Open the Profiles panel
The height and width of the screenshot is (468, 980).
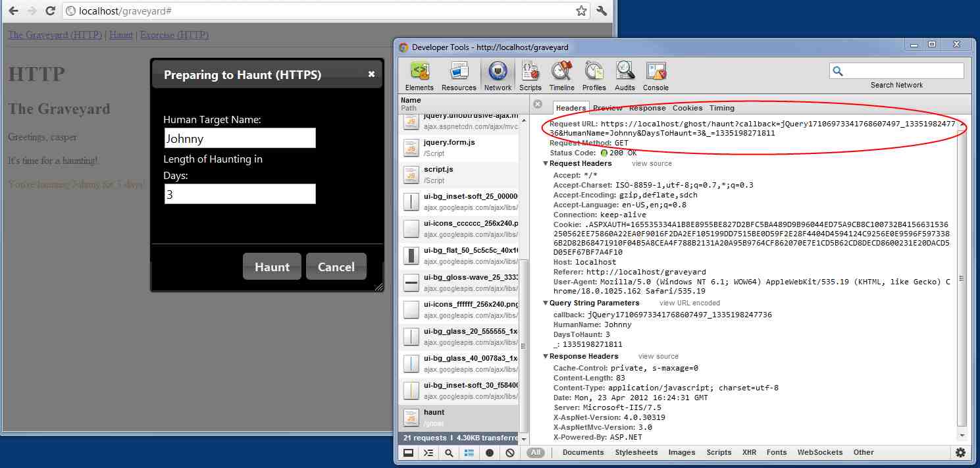[594, 76]
